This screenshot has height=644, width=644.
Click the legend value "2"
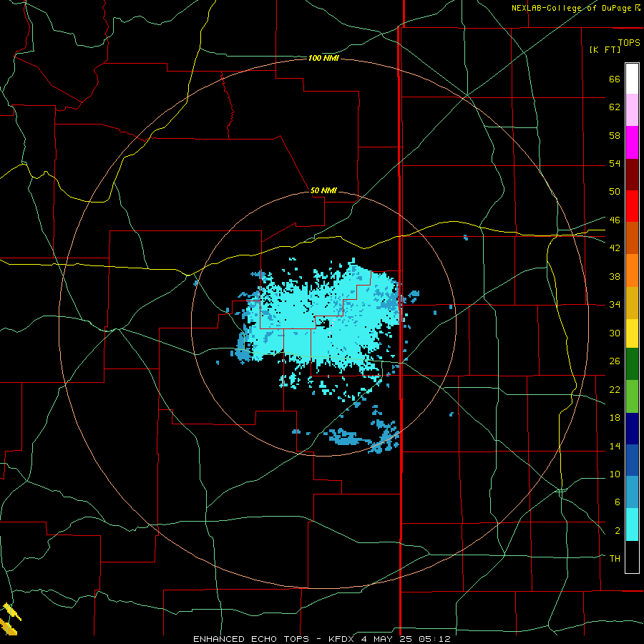[617, 531]
